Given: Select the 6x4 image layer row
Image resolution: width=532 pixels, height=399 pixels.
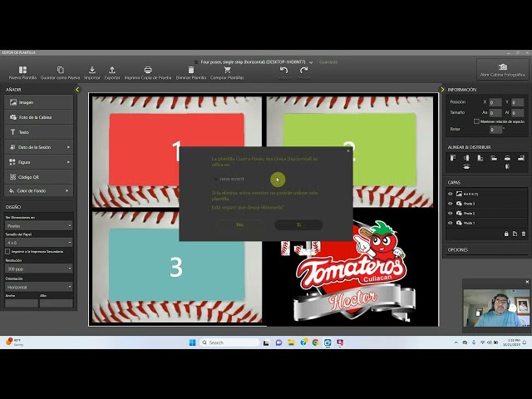Looking at the screenshot, I should 490,194.
